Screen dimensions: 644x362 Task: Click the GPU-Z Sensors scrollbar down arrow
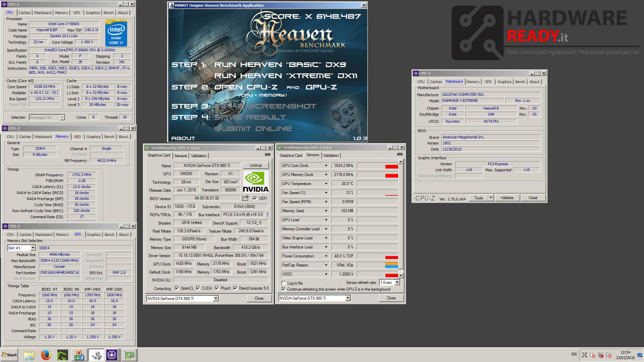coord(400,275)
